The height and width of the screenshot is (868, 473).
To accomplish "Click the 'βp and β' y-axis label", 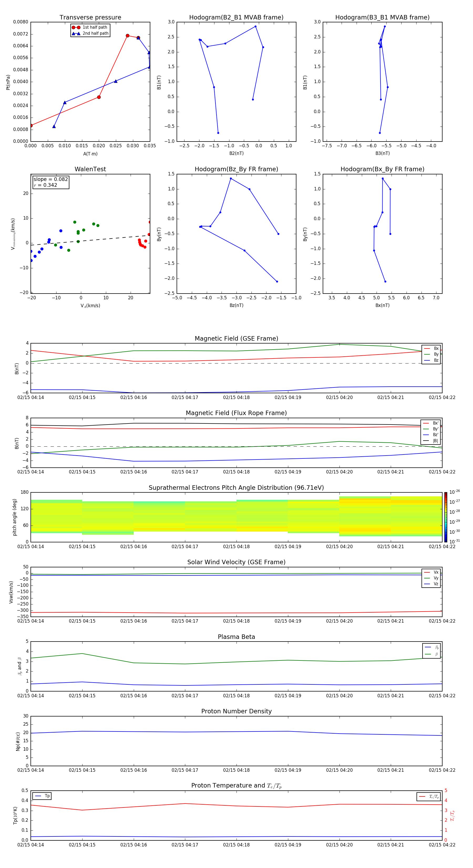I will tap(19, 666).
